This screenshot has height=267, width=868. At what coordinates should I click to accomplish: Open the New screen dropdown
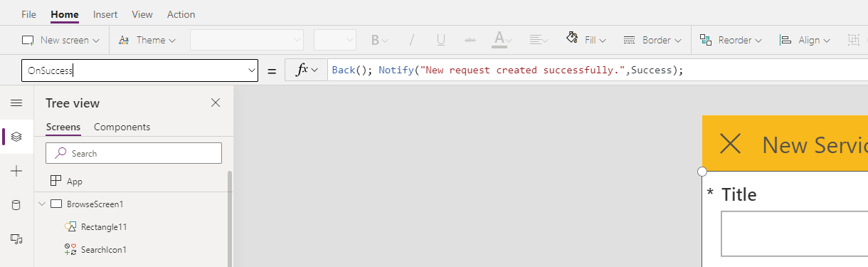point(60,40)
